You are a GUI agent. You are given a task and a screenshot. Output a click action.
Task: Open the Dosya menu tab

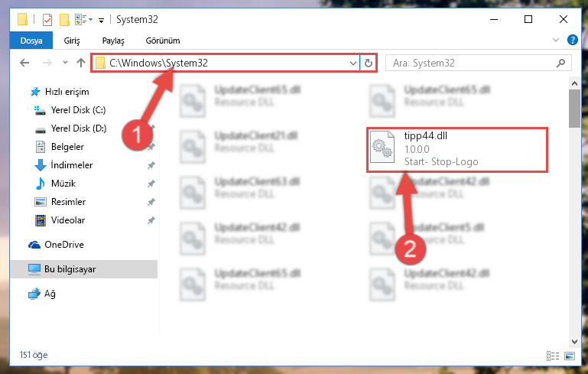31,41
